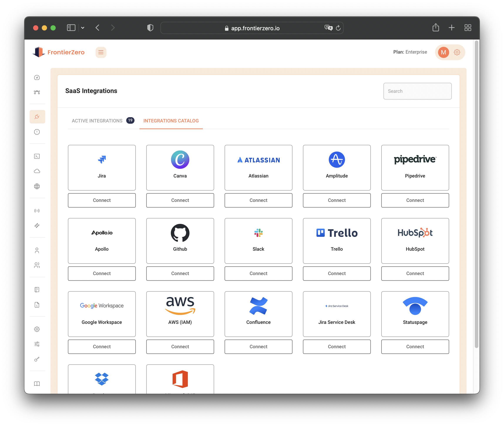
Task: Click the cloud sidebar icon
Action: point(37,171)
